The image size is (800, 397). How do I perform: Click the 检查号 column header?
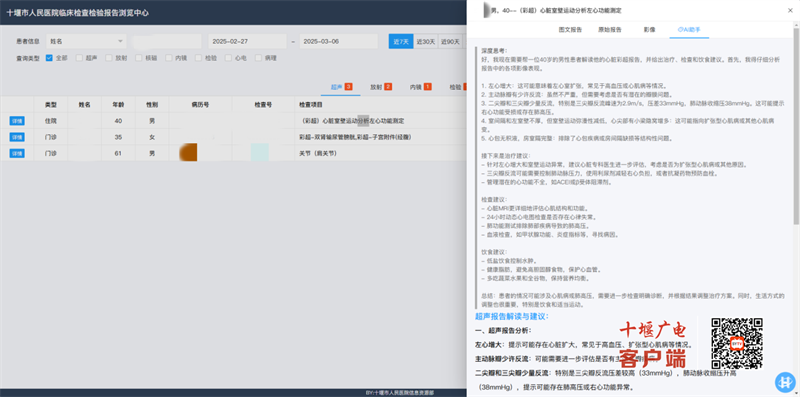(x=263, y=105)
